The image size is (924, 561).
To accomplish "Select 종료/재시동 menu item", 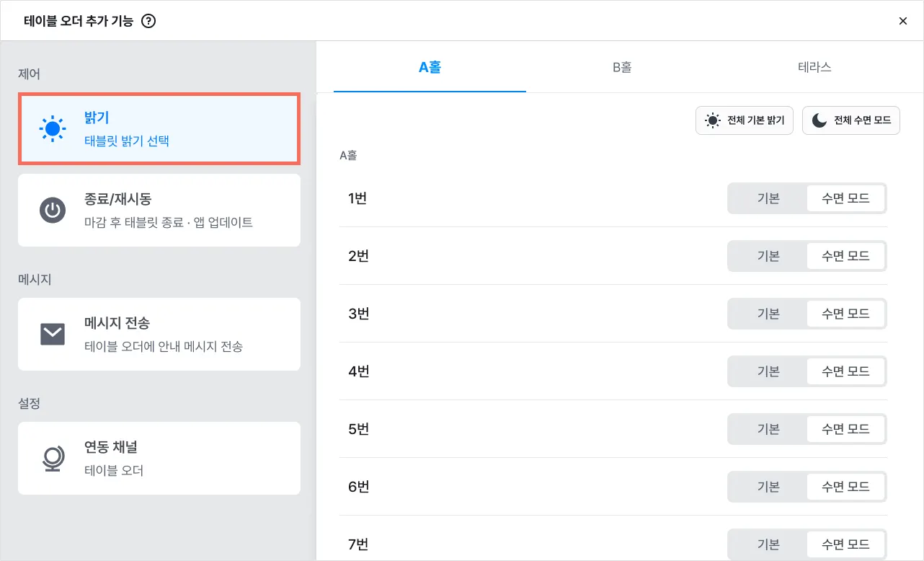I will [x=159, y=211].
